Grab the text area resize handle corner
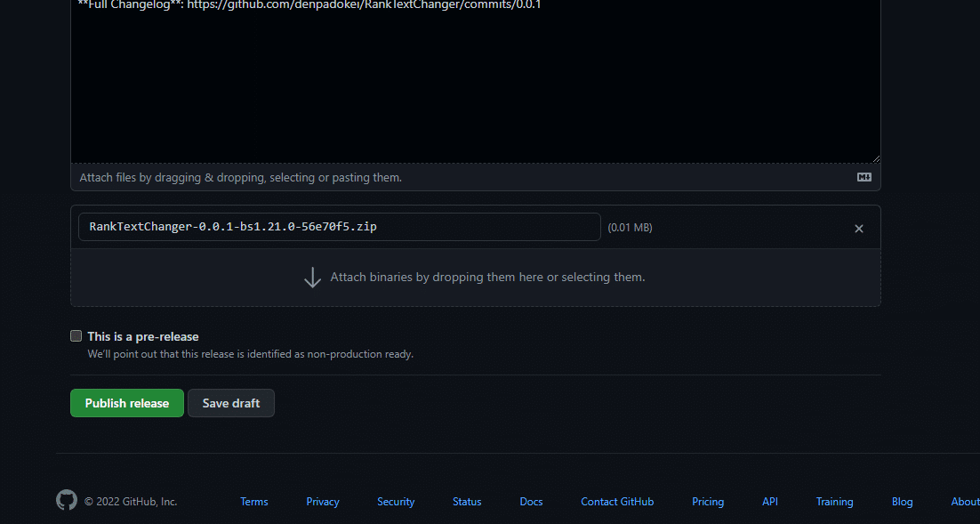Screen dimensions: 980x524 coord(876,158)
